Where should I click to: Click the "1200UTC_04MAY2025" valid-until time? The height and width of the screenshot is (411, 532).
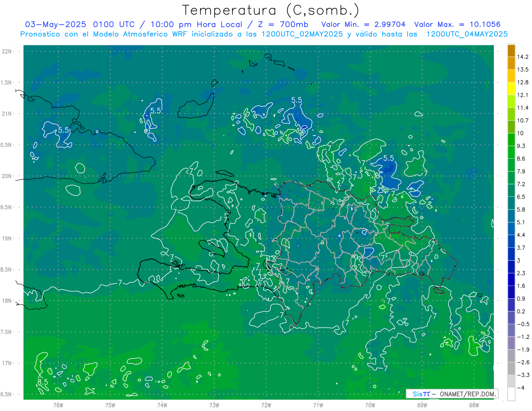click(467, 34)
